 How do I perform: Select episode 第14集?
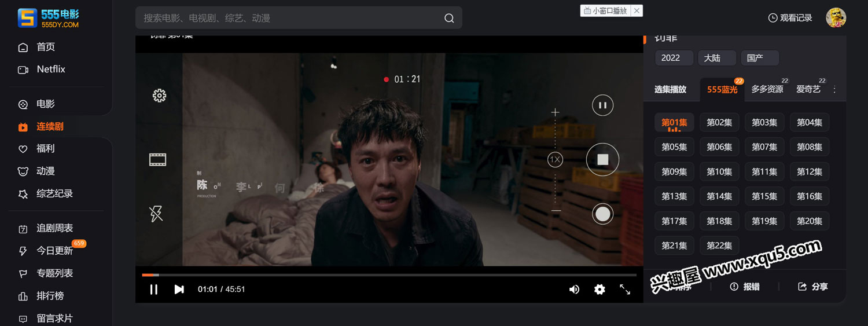click(x=719, y=196)
